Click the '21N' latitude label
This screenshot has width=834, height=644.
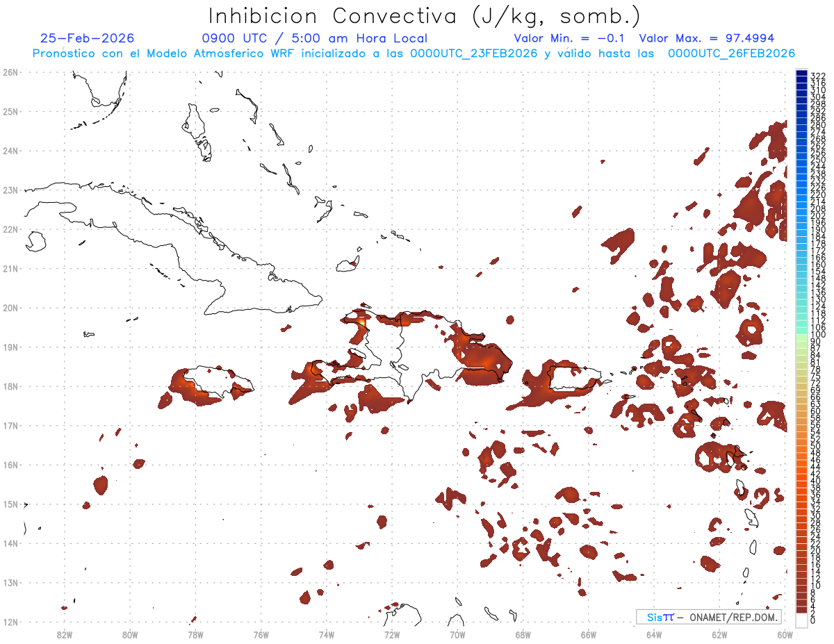tap(10, 268)
